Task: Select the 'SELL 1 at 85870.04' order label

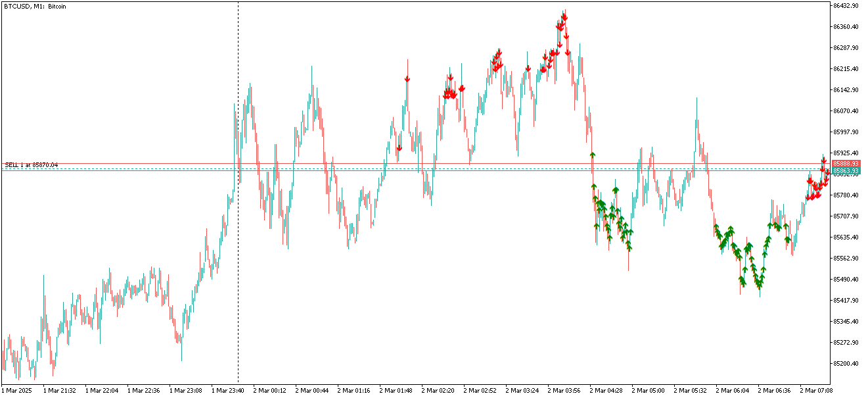Action: (x=32, y=164)
